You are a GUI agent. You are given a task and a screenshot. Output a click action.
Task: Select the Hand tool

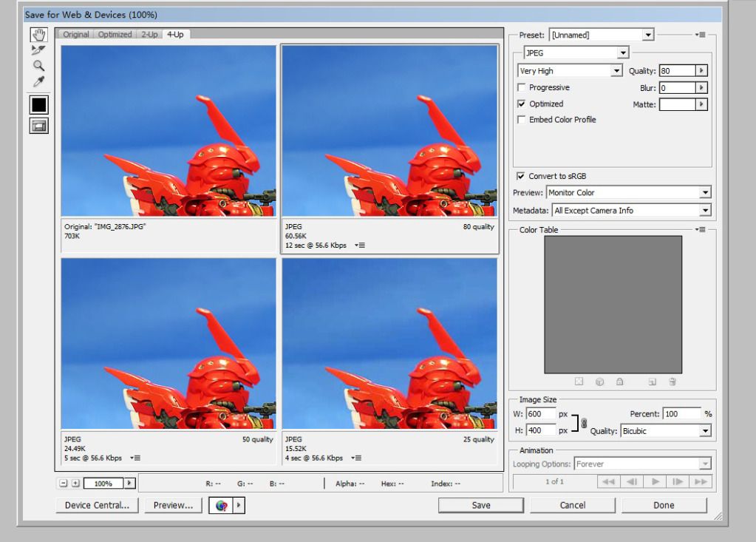click(39, 35)
